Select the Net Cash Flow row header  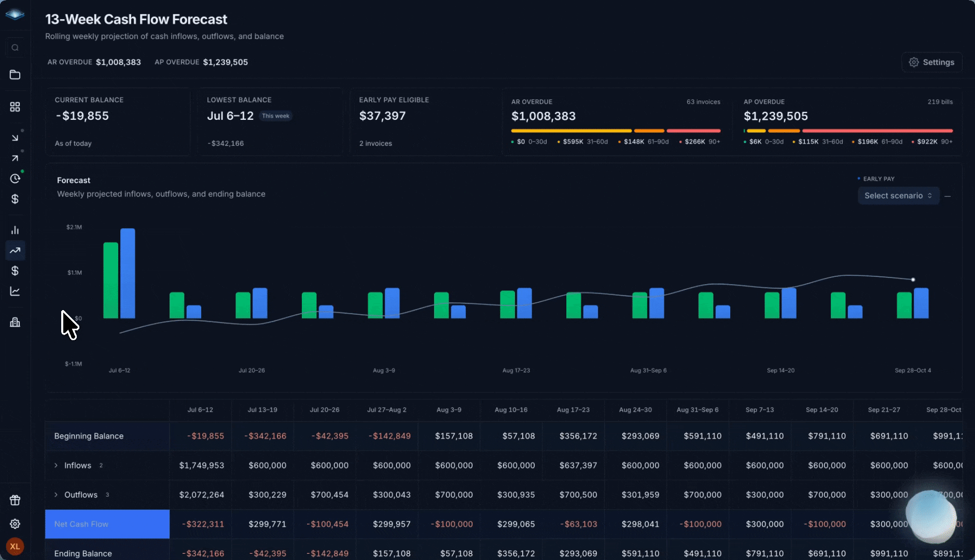coord(107,524)
